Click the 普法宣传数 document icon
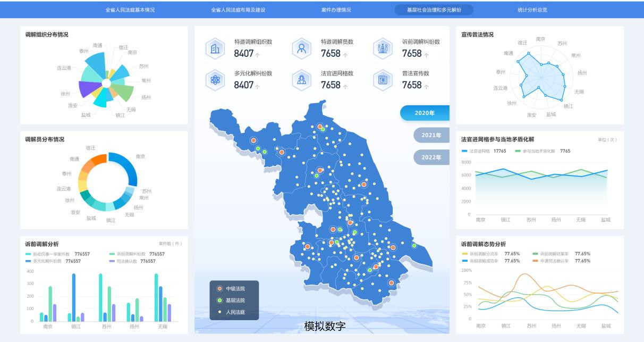644x342 pixels. click(383, 80)
